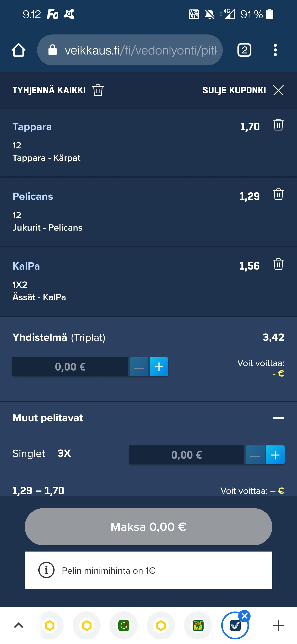Tap the browser home icon

point(19,50)
